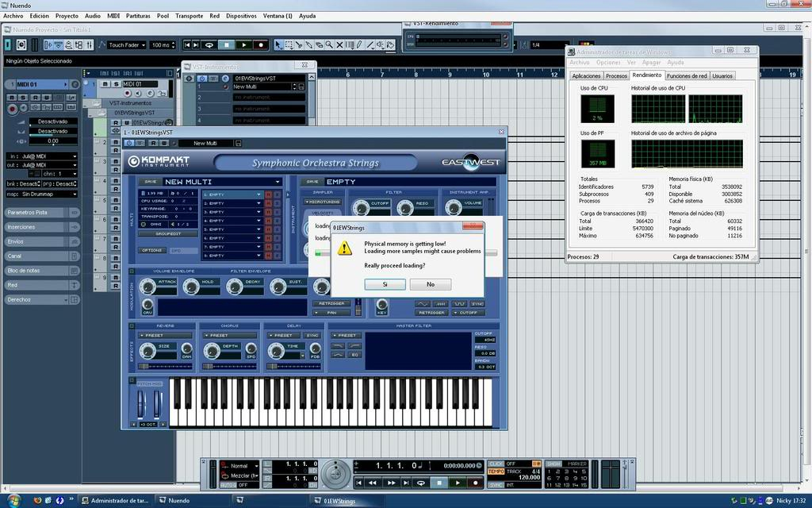Click Sí in the memory warning dialog

pos(385,284)
